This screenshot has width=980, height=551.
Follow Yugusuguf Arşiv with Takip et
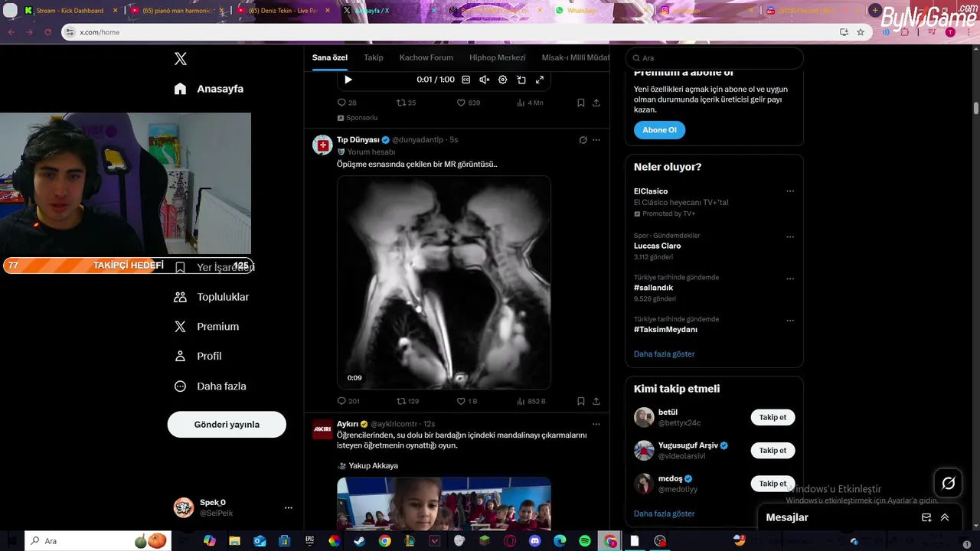point(773,451)
